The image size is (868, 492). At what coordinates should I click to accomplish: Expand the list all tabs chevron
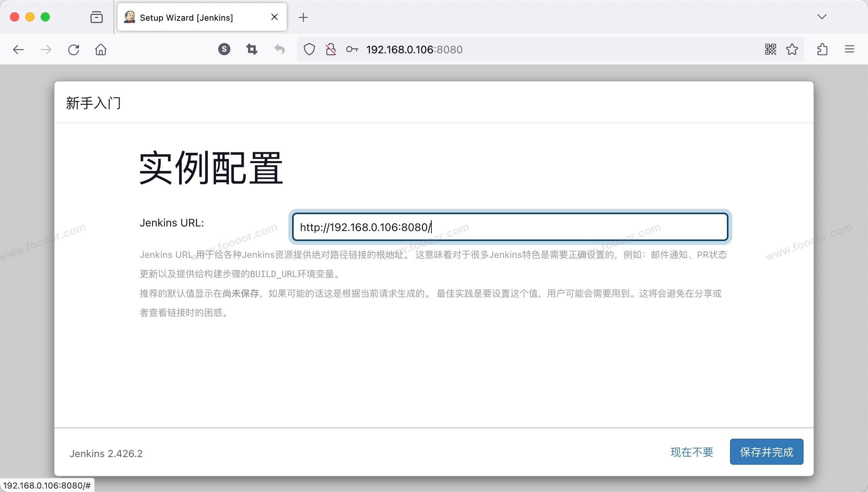(x=822, y=17)
